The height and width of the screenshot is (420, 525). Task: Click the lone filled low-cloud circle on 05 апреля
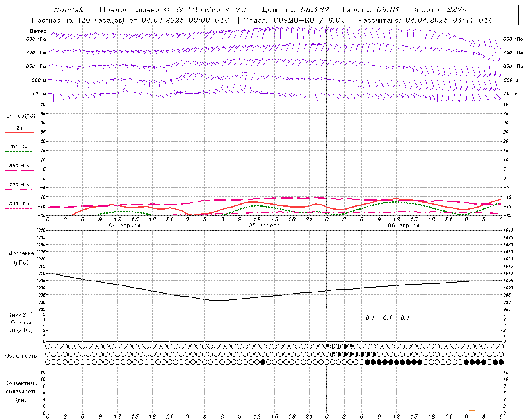click(x=263, y=362)
